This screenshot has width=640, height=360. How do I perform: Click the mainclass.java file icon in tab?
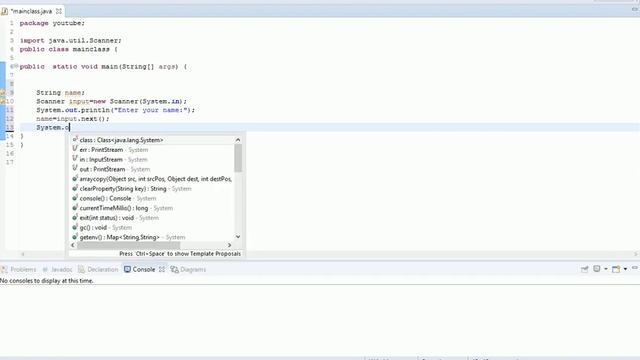coord(4,11)
